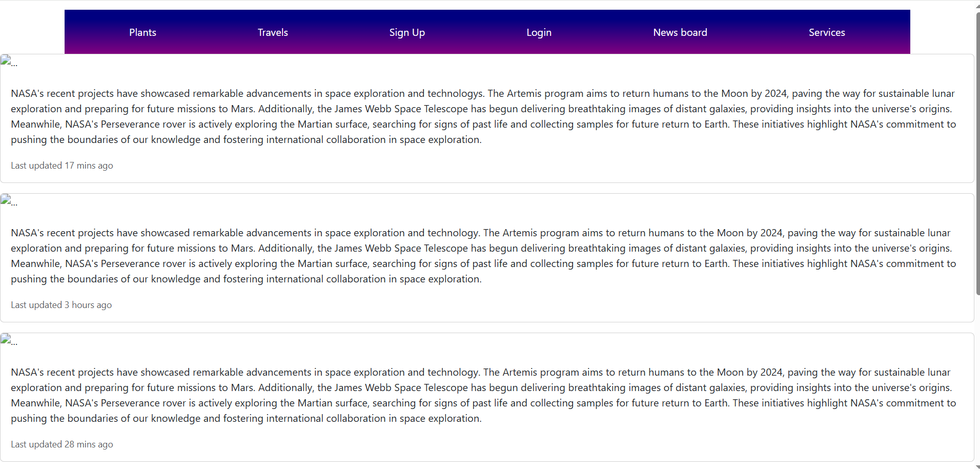The width and height of the screenshot is (980, 471).
Task: Select the first card's NASA article text
Action: [x=483, y=116]
